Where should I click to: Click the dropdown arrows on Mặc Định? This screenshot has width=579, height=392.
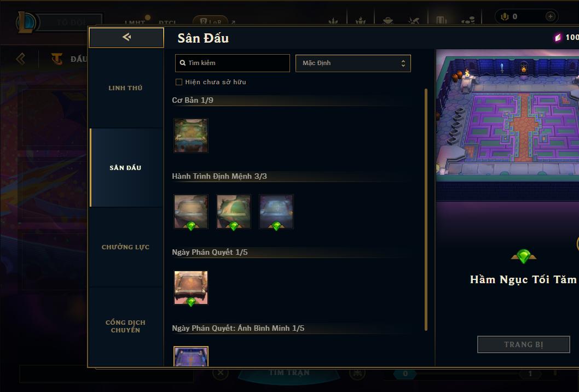[x=403, y=63]
